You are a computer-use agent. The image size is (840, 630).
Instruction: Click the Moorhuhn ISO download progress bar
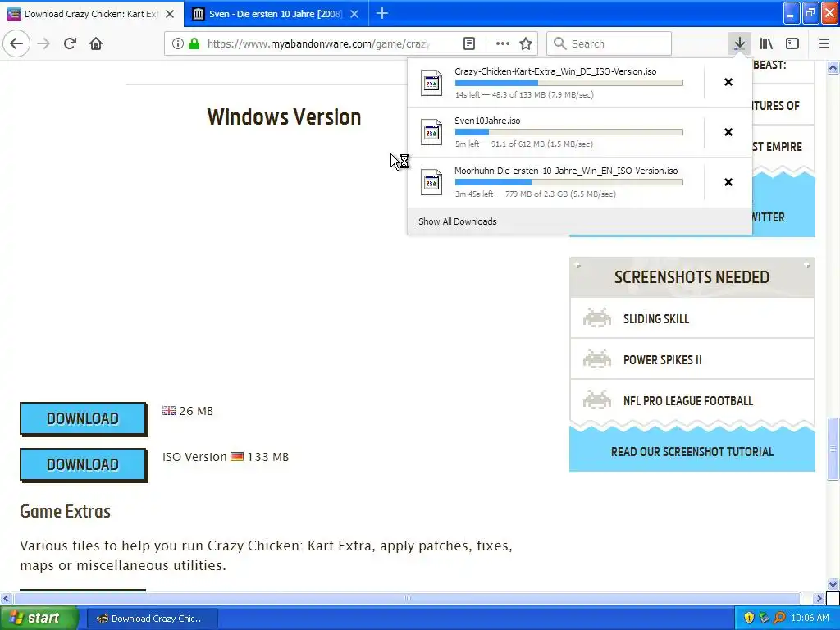point(569,182)
